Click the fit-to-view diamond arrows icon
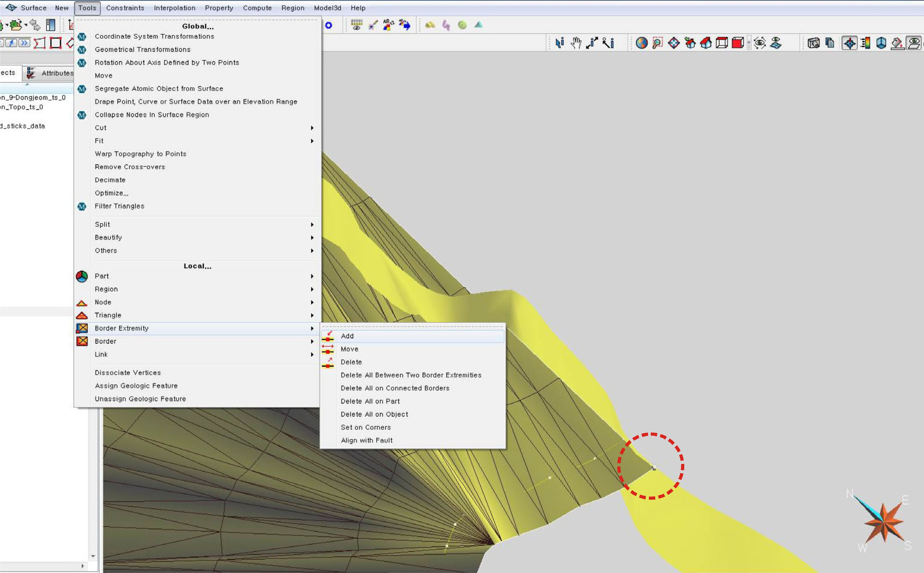This screenshot has width=924, height=573. [674, 43]
